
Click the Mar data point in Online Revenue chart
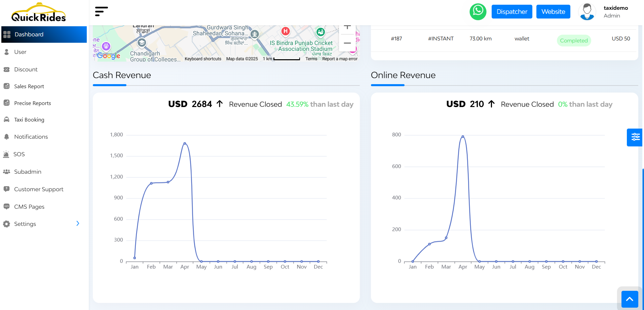[x=446, y=238]
